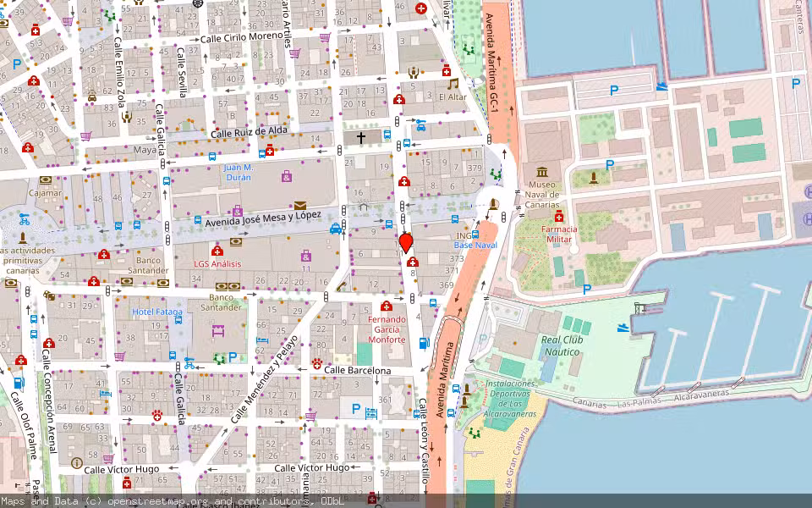Click the red circular hospital cross icon
The width and height of the screenshot is (812, 508).
(421, 8)
